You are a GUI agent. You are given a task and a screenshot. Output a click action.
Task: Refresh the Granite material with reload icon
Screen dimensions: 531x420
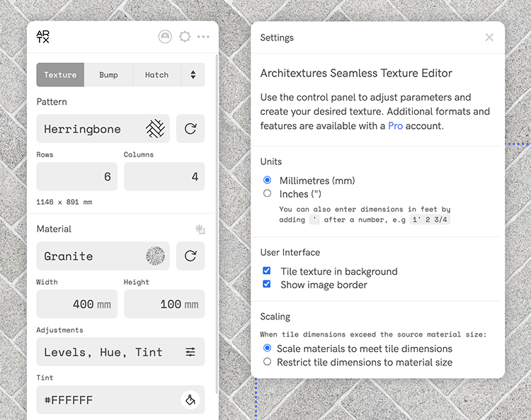[190, 256]
